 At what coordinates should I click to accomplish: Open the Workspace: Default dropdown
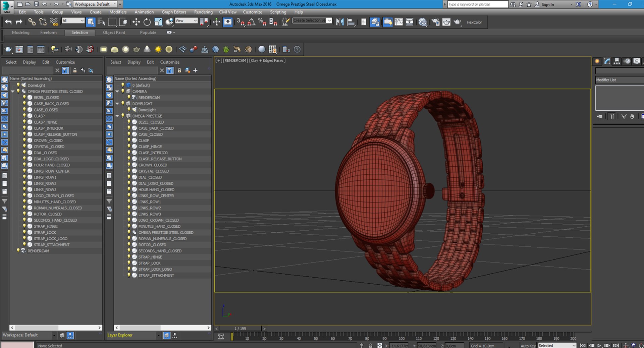pyautogui.click(x=95, y=4)
